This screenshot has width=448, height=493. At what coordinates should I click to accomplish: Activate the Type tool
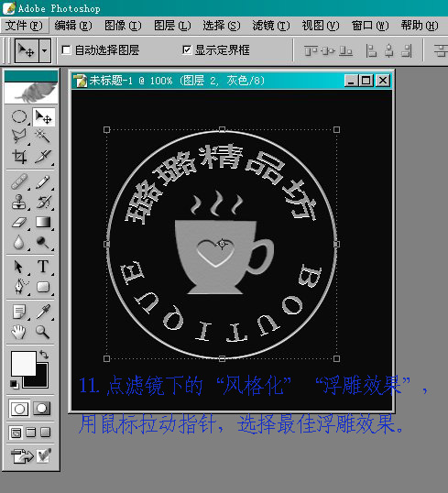click(43, 267)
